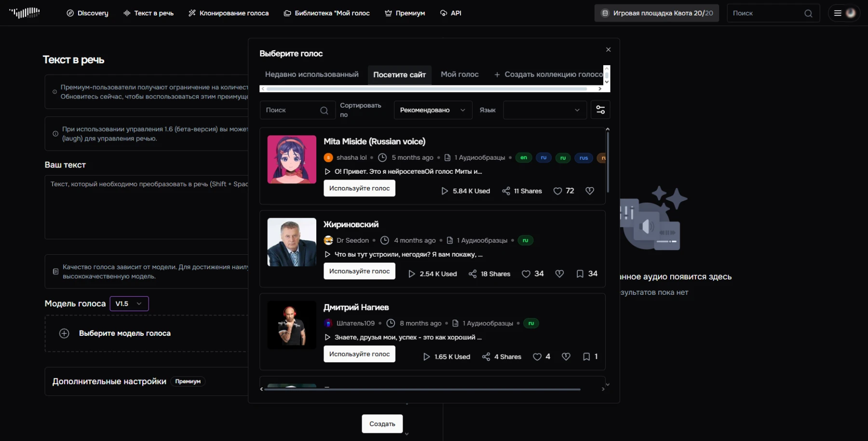Bookmark the Жириновский voice
This screenshot has height=441, width=868.
click(x=580, y=274)
